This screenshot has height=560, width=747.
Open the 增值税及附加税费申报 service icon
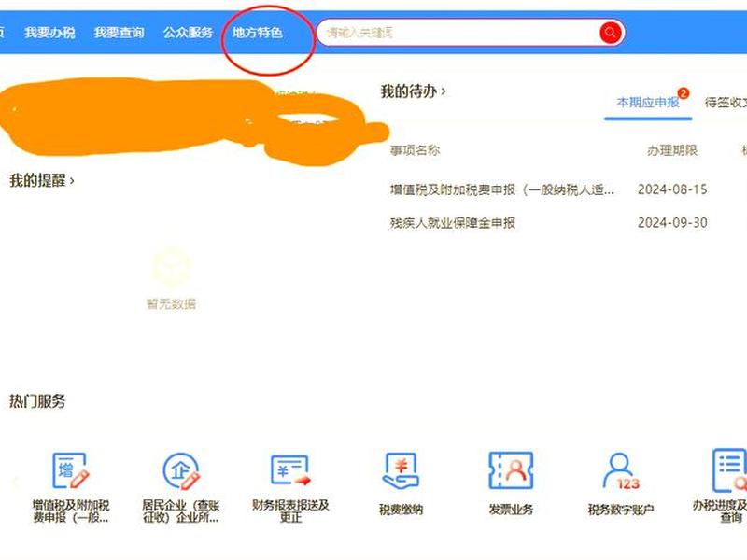click(71, 470)
